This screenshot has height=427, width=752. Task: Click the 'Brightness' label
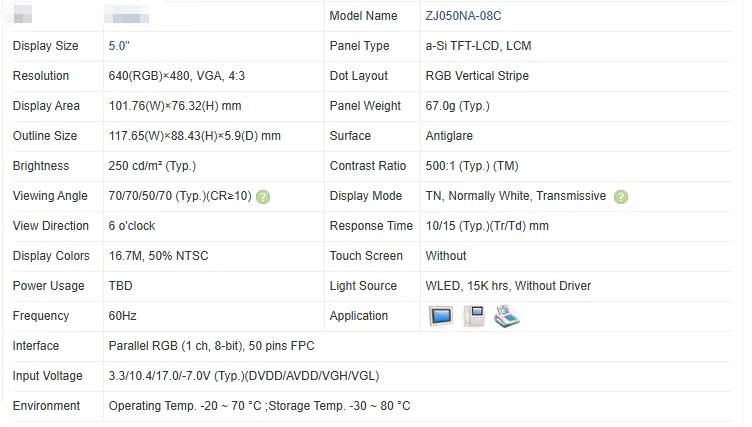coord(41,166)
